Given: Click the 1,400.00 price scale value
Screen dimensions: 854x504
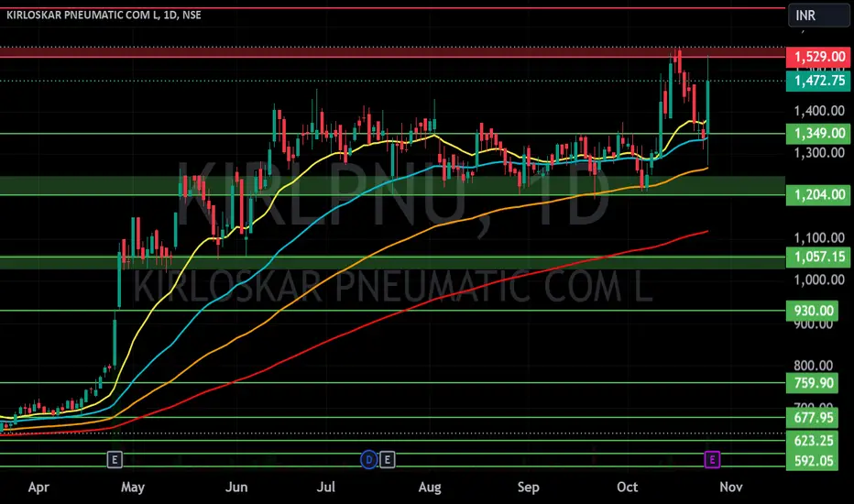Looking at the screenshot, I should (819, 111).
